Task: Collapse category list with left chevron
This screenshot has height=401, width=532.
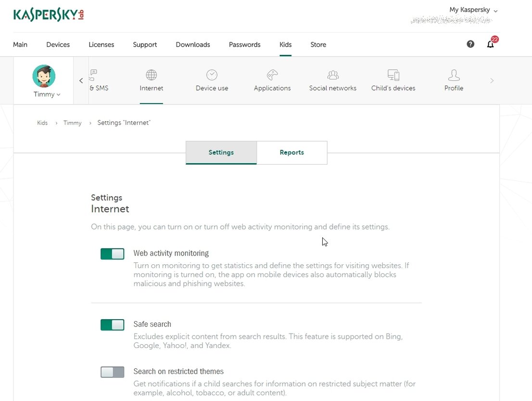Action: 81,80
